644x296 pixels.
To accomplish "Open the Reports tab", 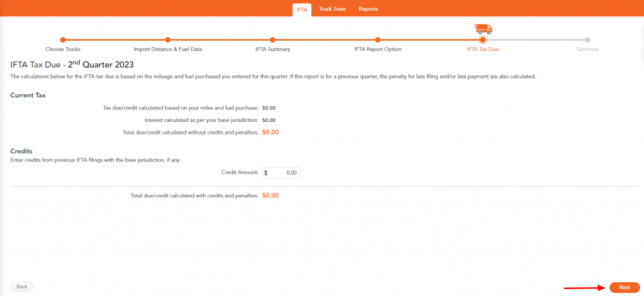I will click(x=368, y=9).
